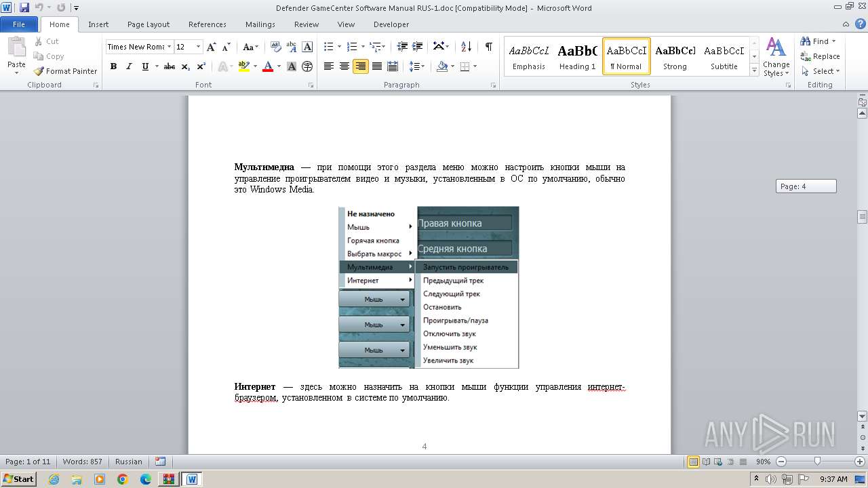Apply superscript formatting
This screenshot has height=488, width=868.
201,66
